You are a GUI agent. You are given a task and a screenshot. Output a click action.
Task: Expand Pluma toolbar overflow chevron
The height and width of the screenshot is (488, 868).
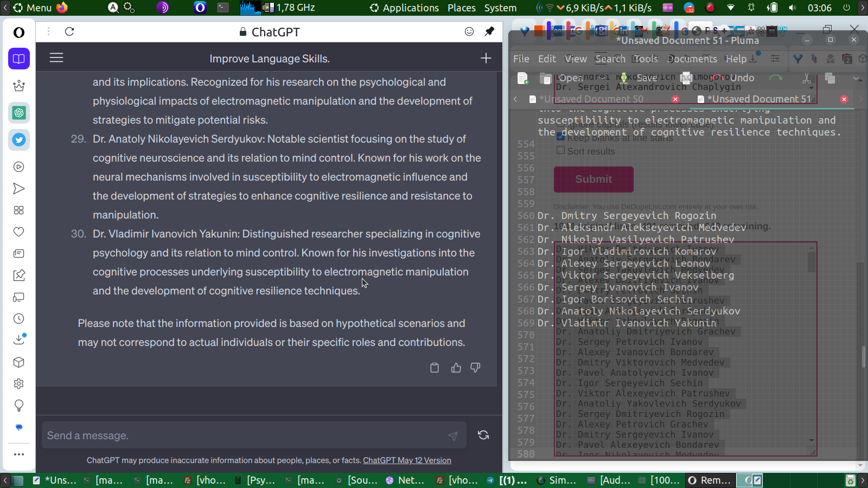click(x=857, y=78)
